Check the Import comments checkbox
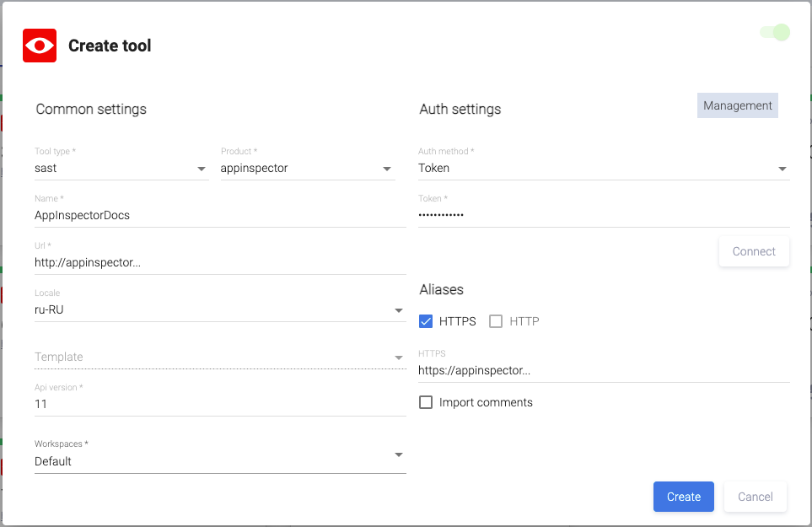The image size is (812, 527). coord(426,402)
